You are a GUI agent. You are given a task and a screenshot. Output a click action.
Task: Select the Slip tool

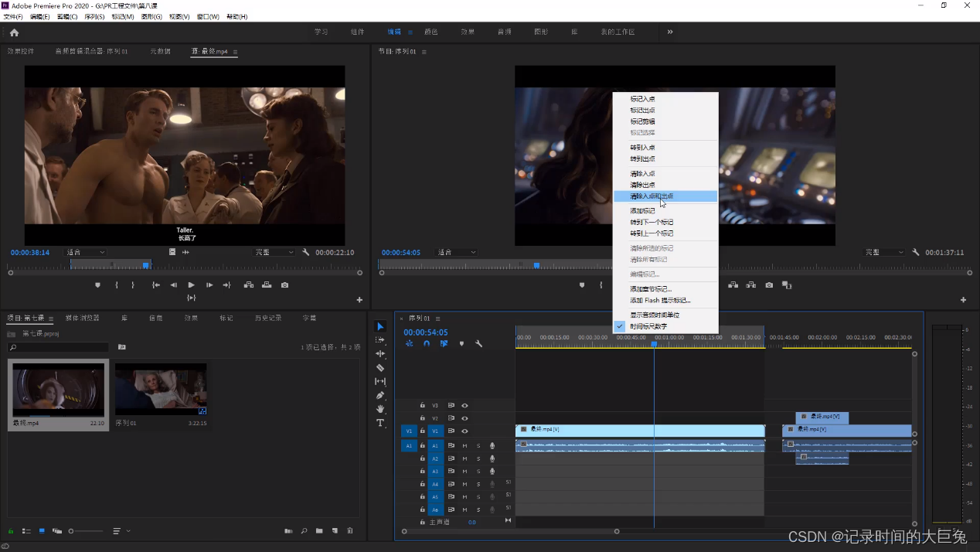click(x=380, y=382)
